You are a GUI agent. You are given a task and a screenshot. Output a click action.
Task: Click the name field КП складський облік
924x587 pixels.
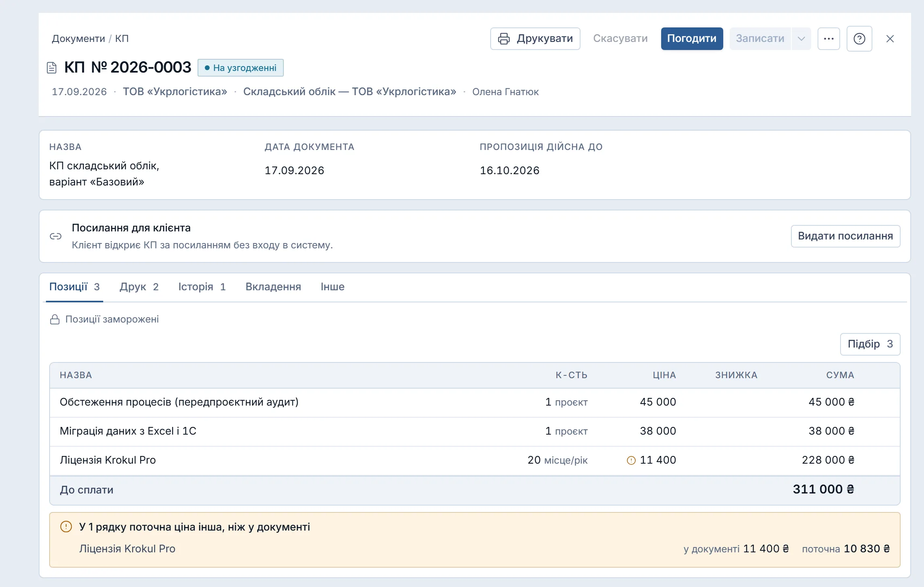click(x=104, y=174)
